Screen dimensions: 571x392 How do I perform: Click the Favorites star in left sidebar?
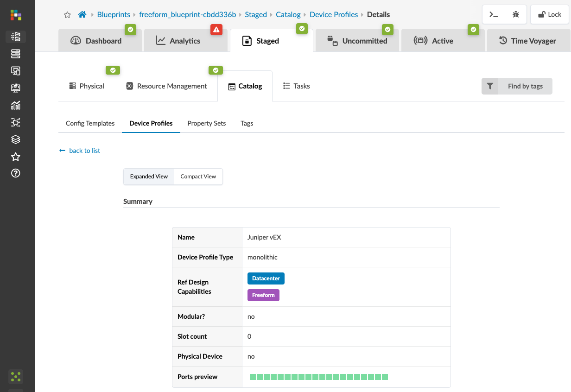[x=16, y=157]
